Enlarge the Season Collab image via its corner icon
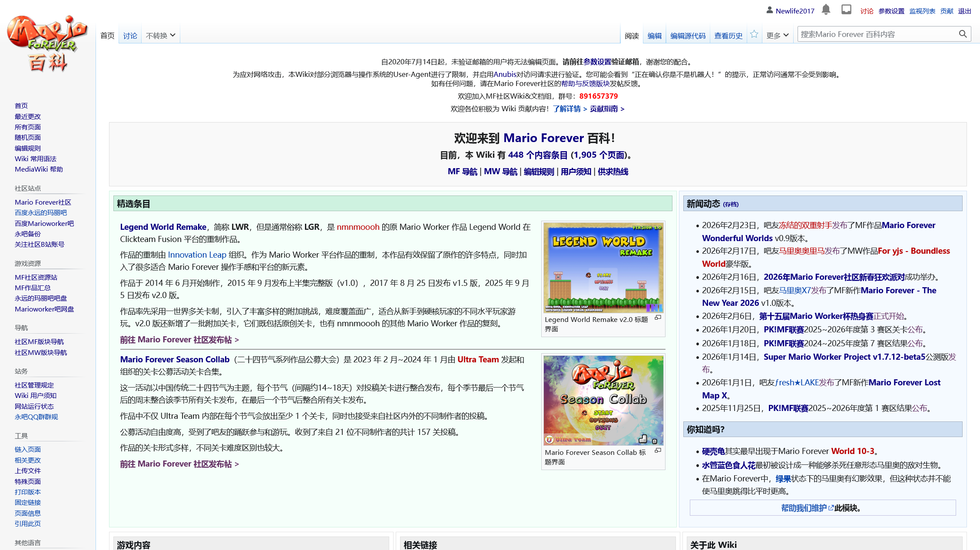Viewport: 980px width, 550px height. pyautogui.click(x=658, y=451)
